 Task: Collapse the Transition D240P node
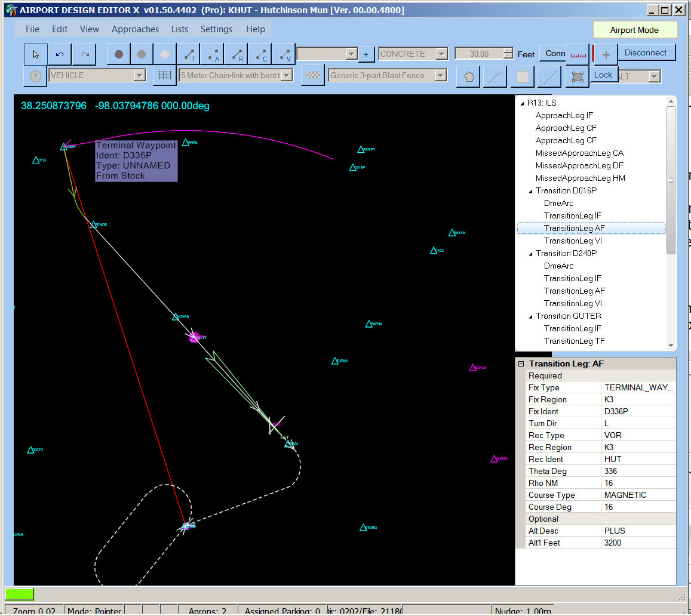530,254
